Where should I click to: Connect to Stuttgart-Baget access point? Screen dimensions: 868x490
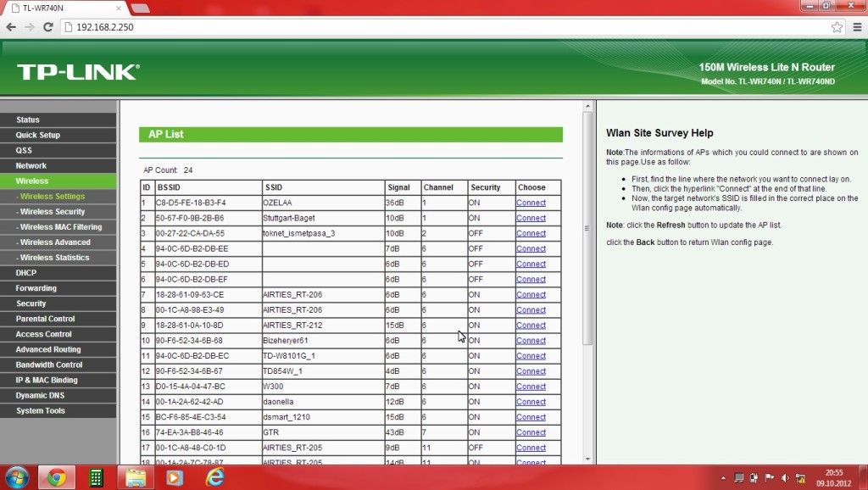point(531,218)
